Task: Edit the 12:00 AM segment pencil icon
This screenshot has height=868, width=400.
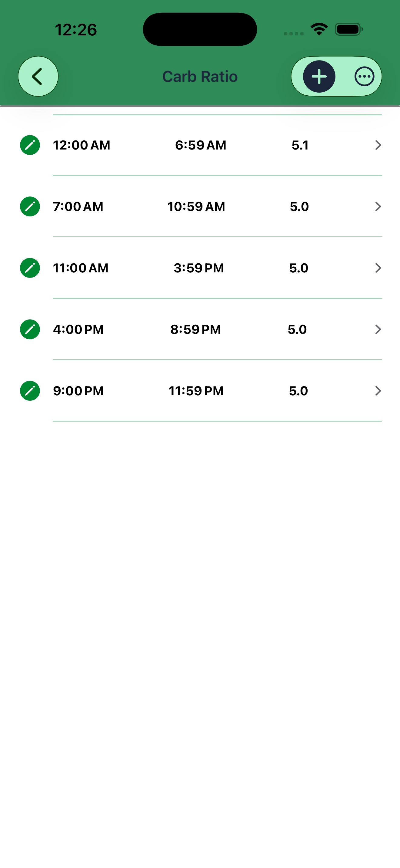Action: [x=30, y=145]
